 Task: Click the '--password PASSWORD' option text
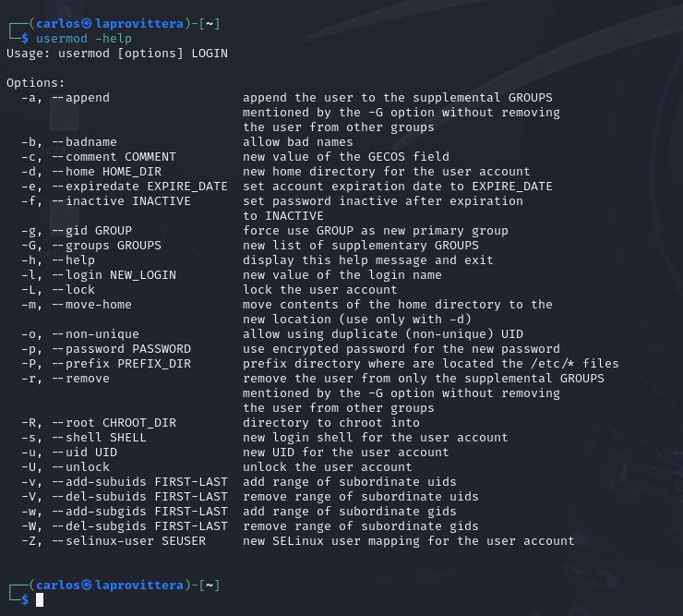[122, 349]
